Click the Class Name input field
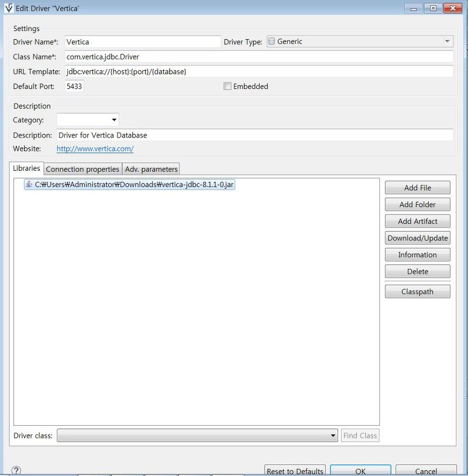This screenshot has width=468, height=476. 259,57
